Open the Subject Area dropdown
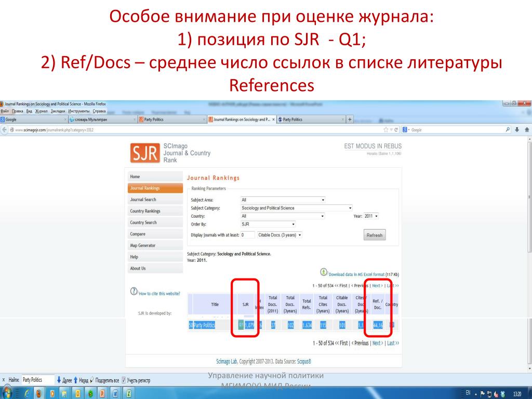This screenshot has width=532, height=399. click(x=283, y=200)
